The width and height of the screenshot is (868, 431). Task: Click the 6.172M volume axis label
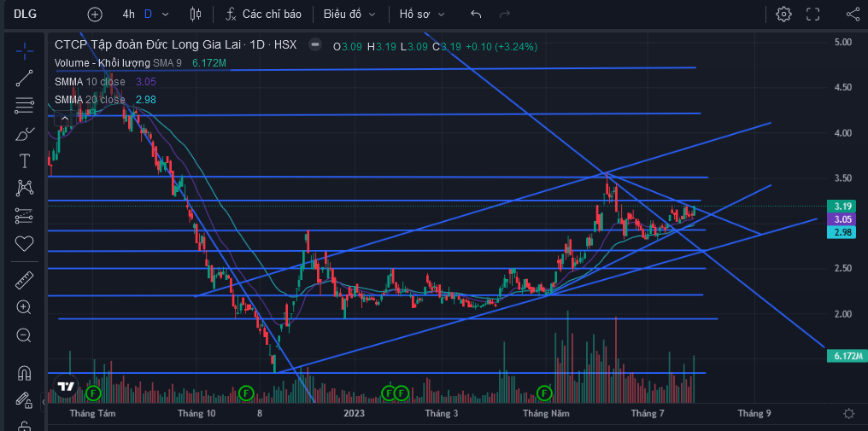(847, 356)
